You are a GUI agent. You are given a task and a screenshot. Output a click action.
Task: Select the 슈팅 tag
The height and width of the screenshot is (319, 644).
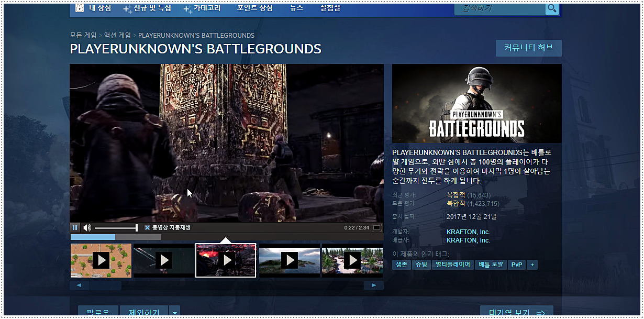[421, 265]
